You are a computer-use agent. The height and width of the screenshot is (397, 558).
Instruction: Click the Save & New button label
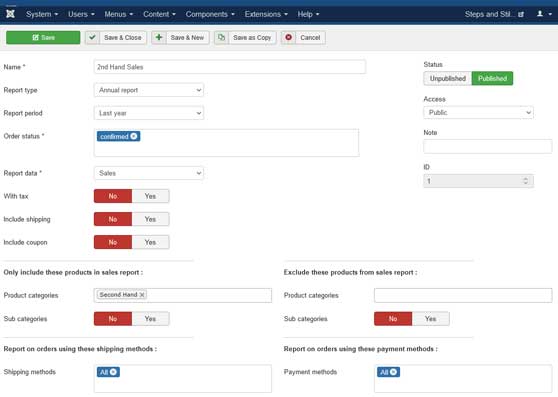(187, 37)
